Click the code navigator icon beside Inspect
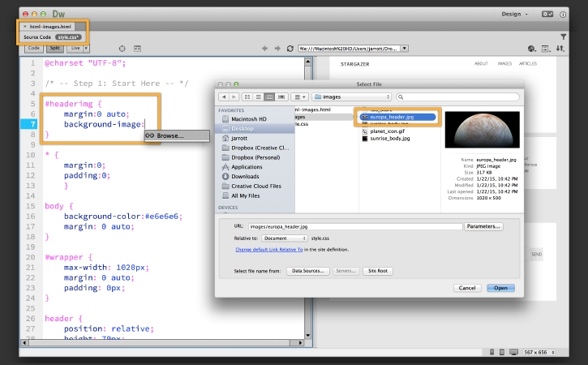The image size is (588, 365). pos(138,49)
